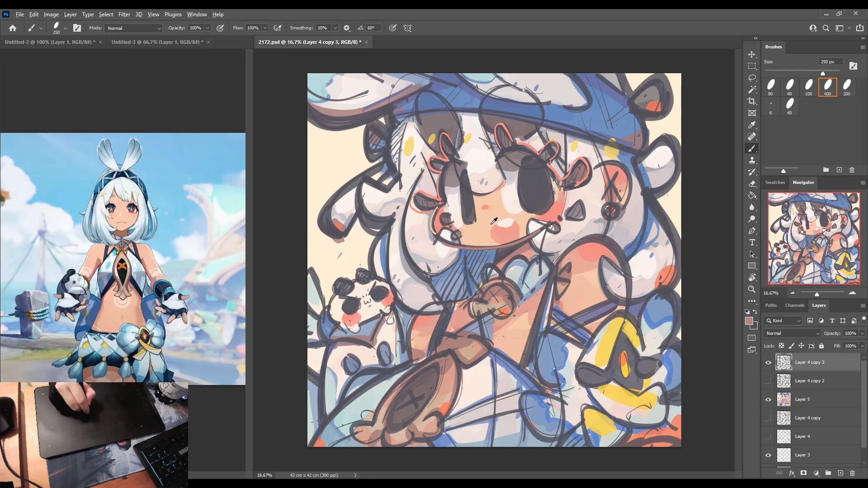868x488 pixels.
Task: Open the Home screen icon
Action: 13,28
